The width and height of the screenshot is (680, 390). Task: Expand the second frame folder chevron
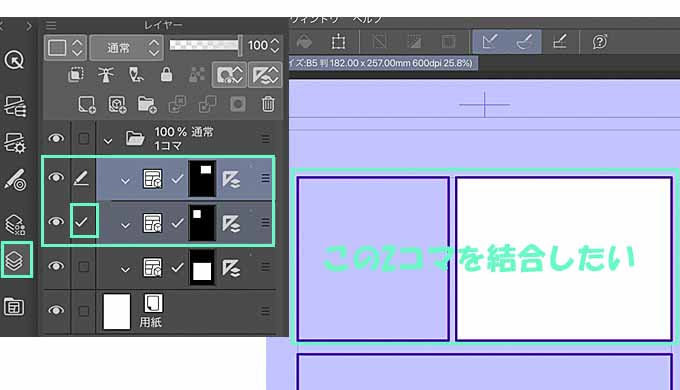click(x=125, y=225)
